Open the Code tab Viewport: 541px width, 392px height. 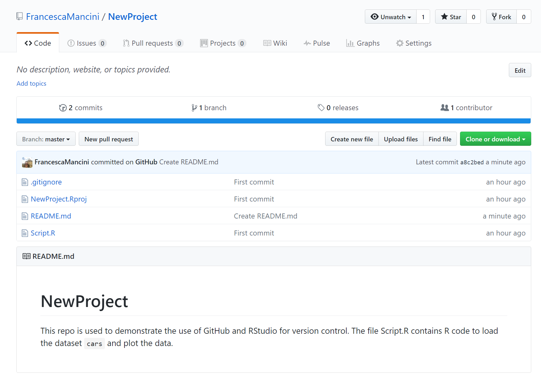click(x=38, y=43)
